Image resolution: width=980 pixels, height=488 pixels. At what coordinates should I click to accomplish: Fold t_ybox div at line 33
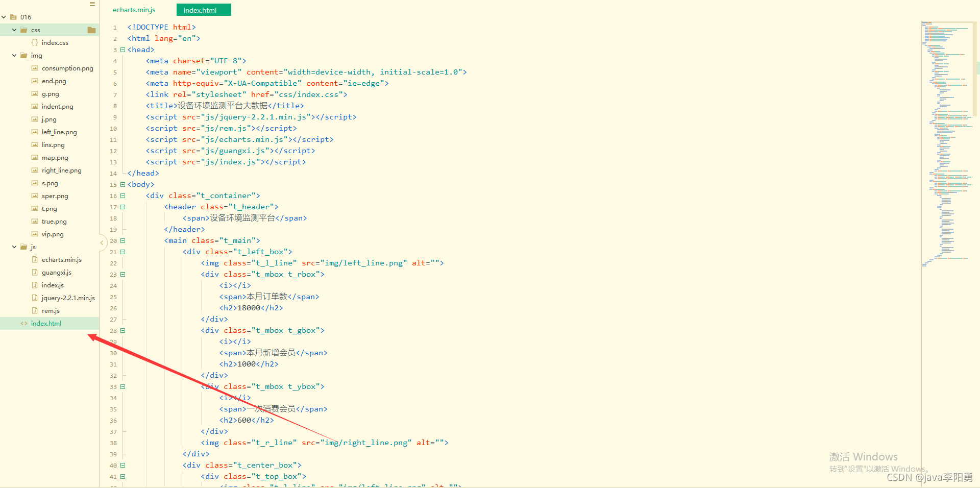point(122,386)
